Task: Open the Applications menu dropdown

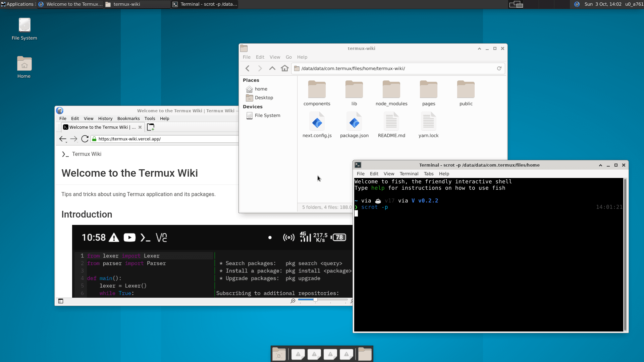Action: pyautogui.click(x=18, y=4)
